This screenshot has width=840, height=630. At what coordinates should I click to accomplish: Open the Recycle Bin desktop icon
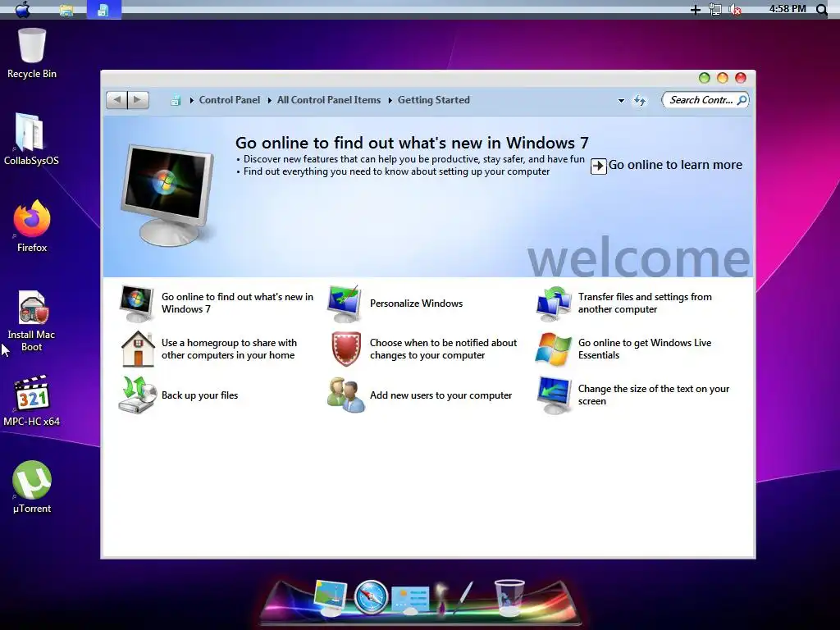coord(32,53)
